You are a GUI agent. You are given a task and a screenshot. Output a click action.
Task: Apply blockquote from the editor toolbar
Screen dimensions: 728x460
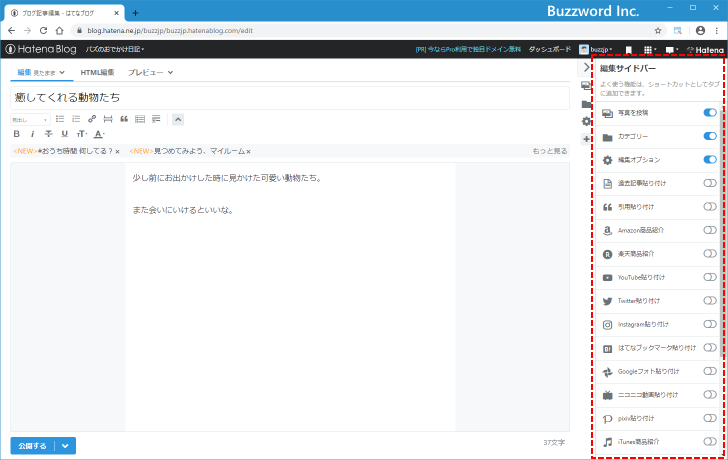click(124, 119)
